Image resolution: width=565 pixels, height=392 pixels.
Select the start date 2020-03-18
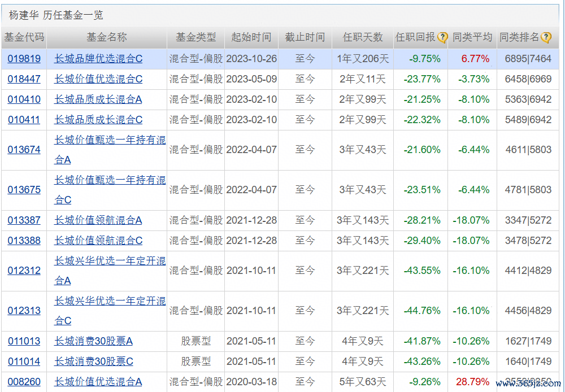point(251,382)
